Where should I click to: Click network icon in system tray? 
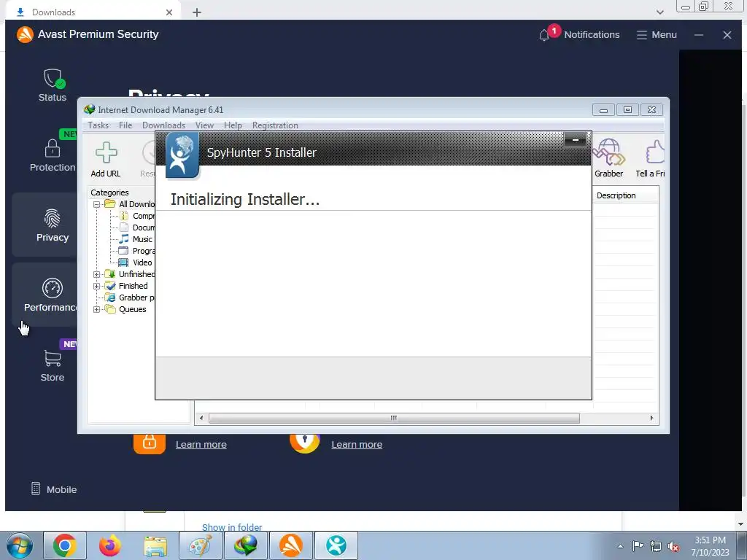656,546
